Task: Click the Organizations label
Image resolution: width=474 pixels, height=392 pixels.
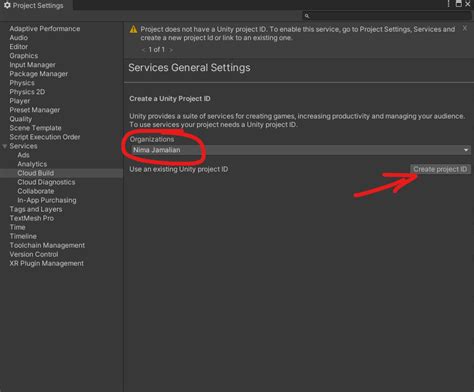Action: 152,139
